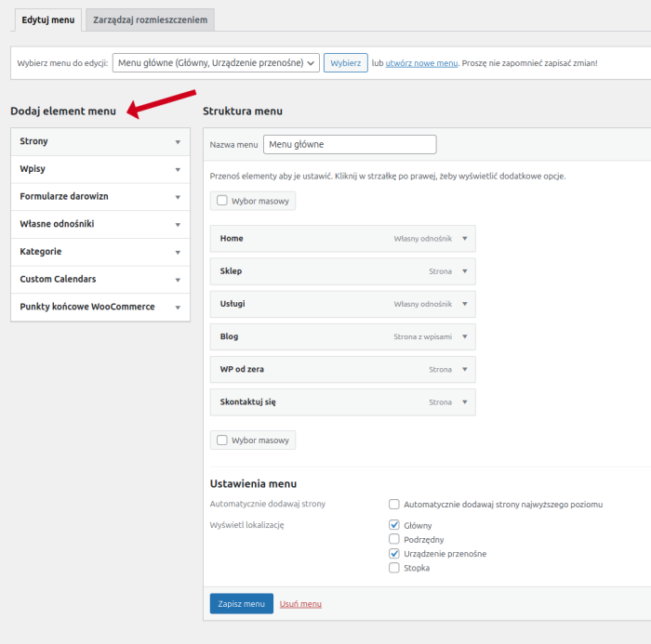Screen dimensions: 651x644
Task: Switch to Zarządzaj rozmieszczeniem tab
Action: pyautogui.click(x=150, y=20)
